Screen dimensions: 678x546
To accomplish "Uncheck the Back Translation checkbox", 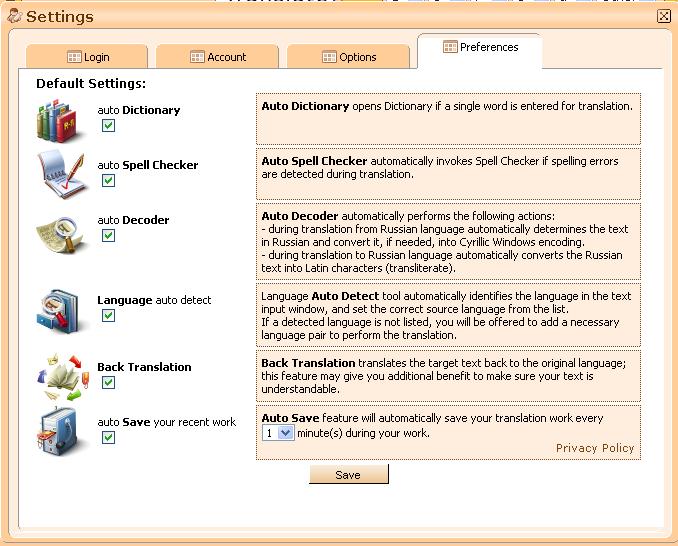I will coord(108,383).
